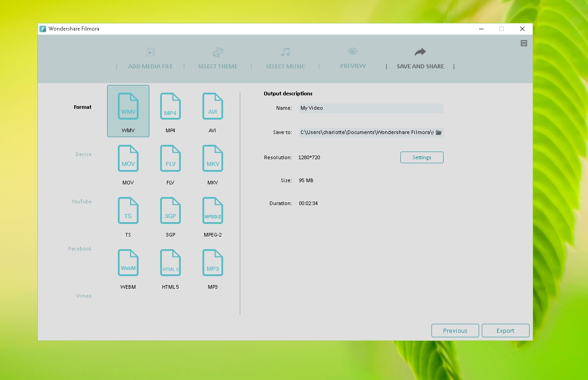This screenshot has height=380, width=588.
Task: Select the 3GP format icon
Action: (171, 211)
